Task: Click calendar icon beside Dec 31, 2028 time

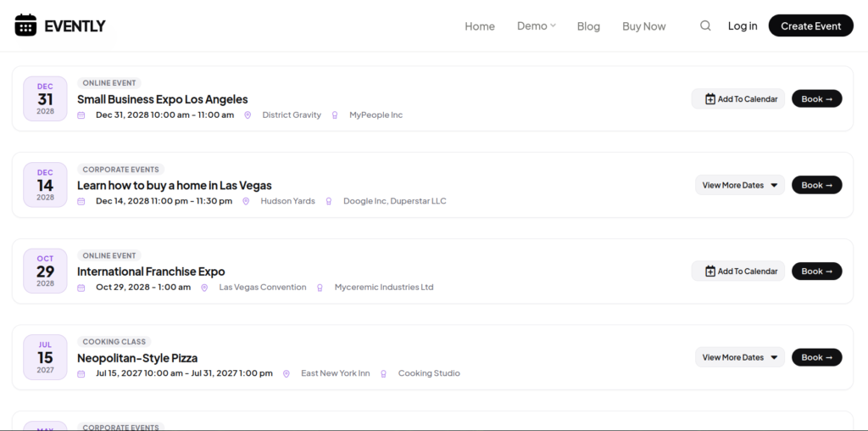Action: [x=81, y=115]
